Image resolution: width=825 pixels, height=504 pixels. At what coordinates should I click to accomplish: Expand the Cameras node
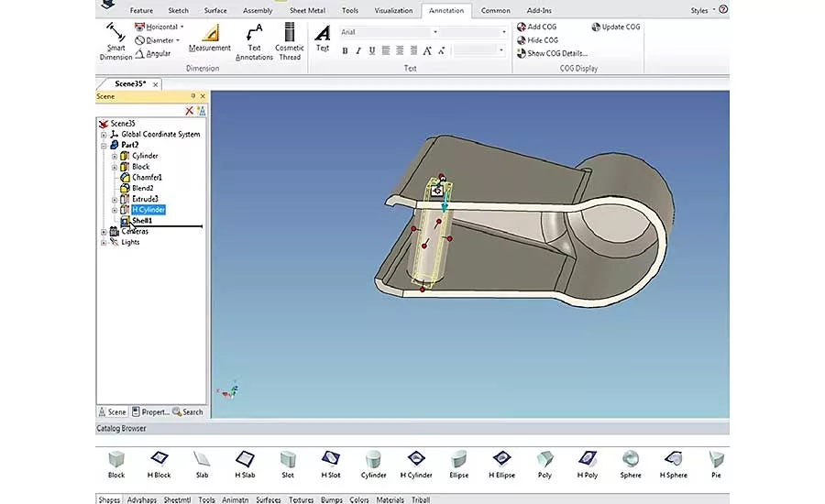click(104, 232)
